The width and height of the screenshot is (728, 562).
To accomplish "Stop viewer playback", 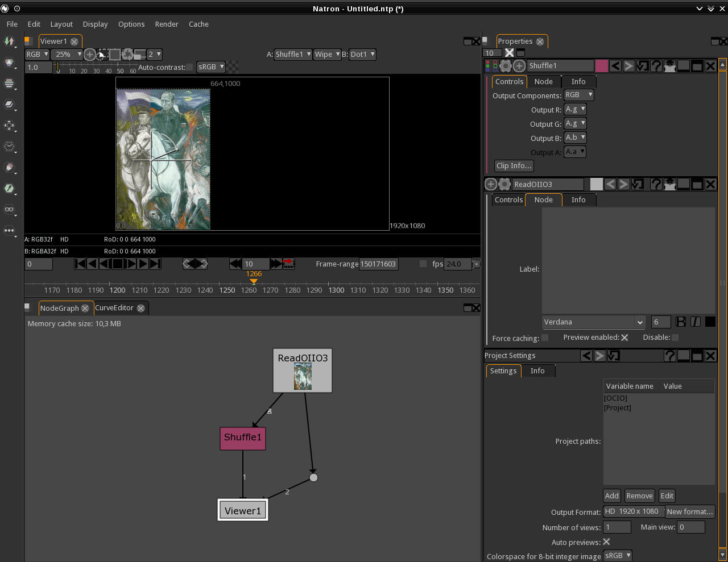I will 118,264.
